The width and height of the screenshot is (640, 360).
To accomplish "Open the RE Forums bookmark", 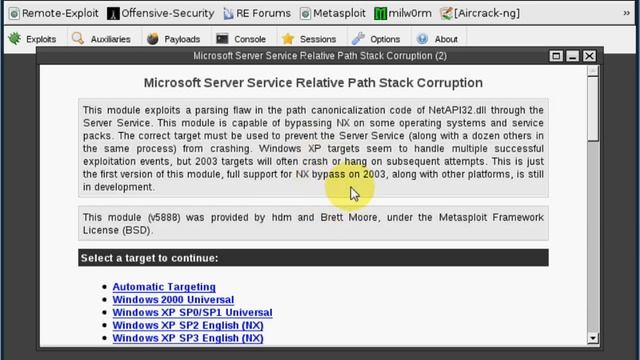I will pos(257,13).
